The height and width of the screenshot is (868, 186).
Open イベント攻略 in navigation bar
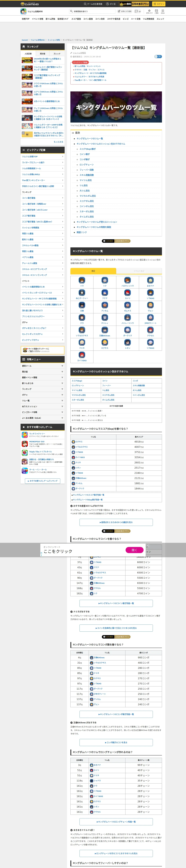[38, 19]
